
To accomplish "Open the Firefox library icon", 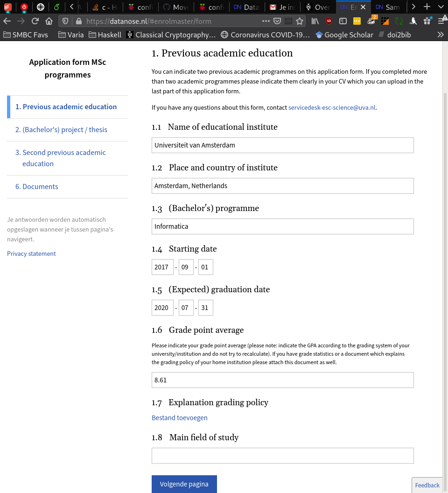I will pyautogui.click(x=316, y=21).
